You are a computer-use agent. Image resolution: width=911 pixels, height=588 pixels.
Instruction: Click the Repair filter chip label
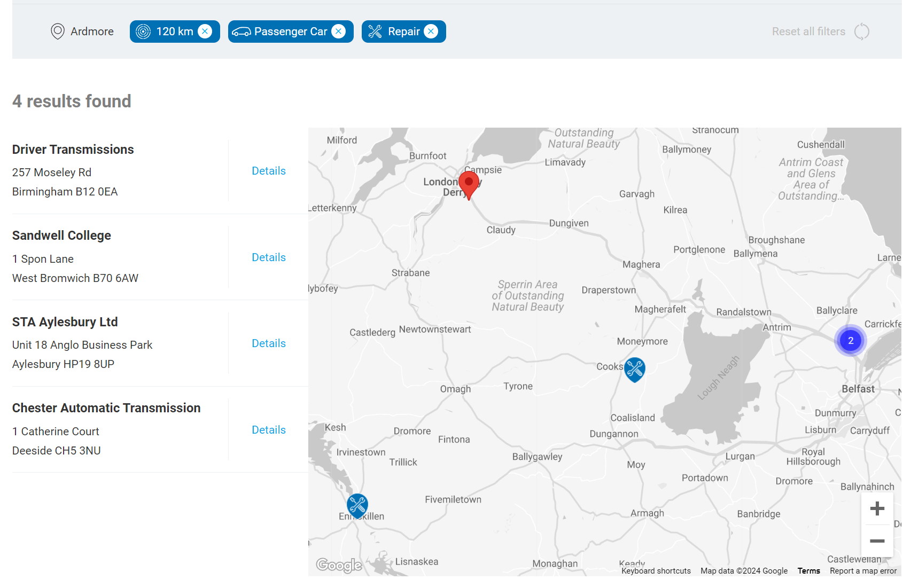coord(404,32)
